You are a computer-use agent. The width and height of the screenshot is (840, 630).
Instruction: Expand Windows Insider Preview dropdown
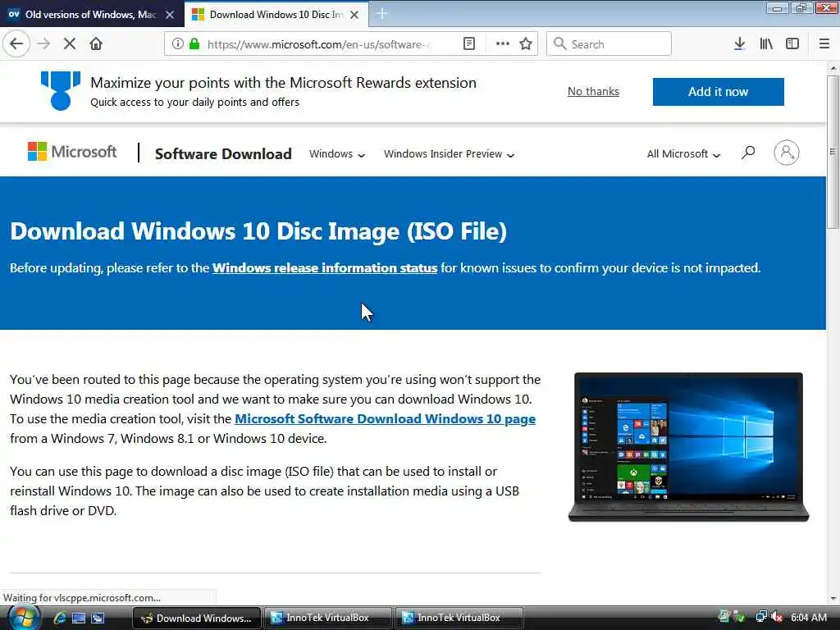[x=449, y=154]
